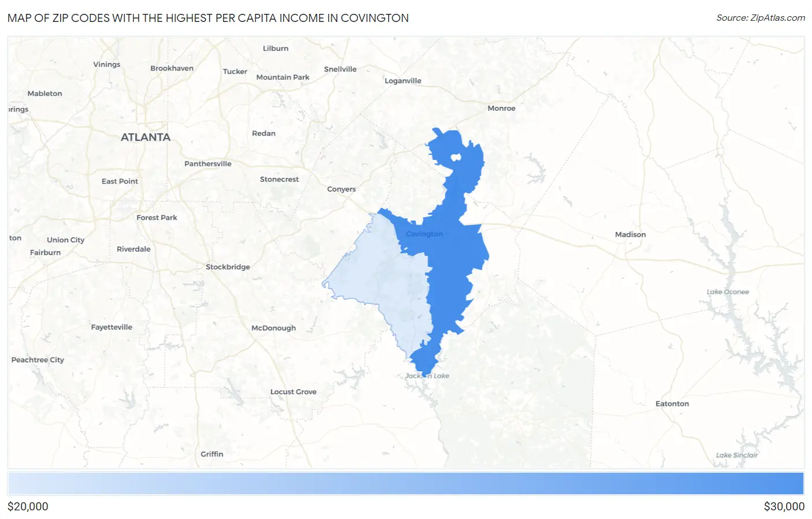Screen dimensions: 812x519
Task: Click the income gradient legend bar
Action: click(406, 483)
